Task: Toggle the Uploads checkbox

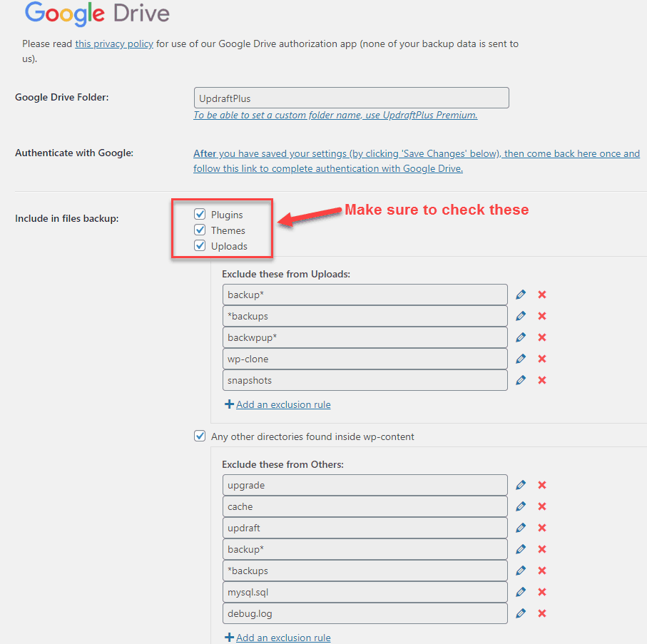Action: coord(200,245)
